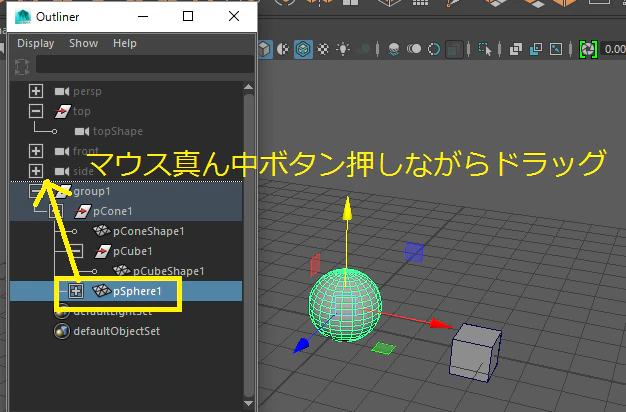Collapse the pCube1 node

[x=75, y=251]
